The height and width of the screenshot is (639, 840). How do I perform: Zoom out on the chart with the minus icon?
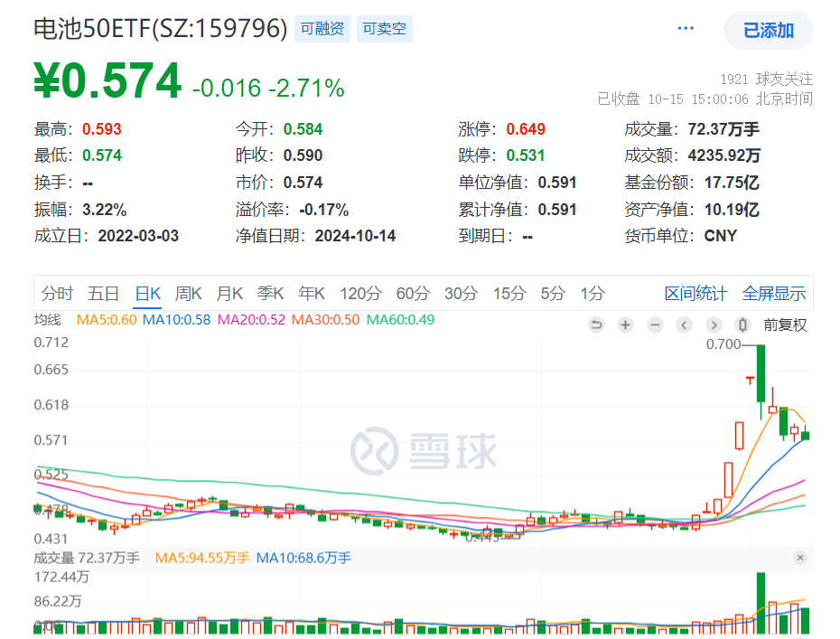(x=654, y=324)
